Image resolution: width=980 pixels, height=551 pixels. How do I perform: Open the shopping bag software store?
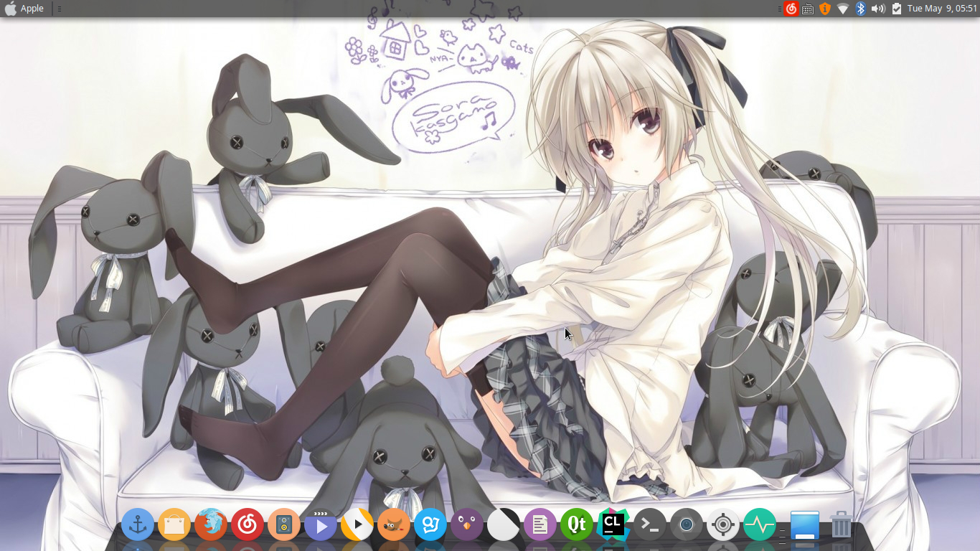point(174,525)
